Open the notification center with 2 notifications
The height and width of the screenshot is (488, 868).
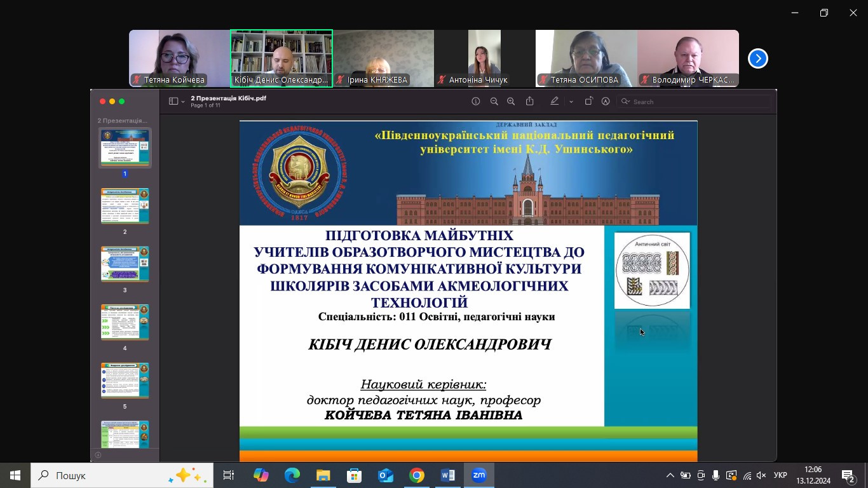click(848, 475)
